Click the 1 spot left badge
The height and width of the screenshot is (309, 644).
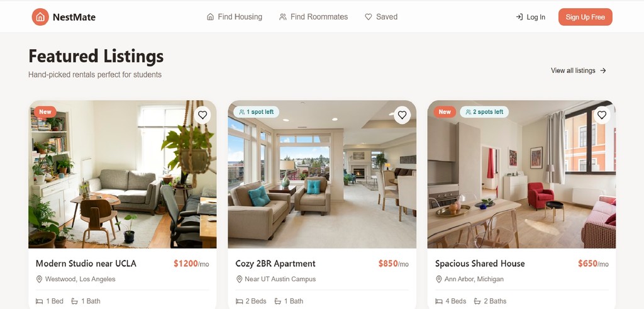point(257,112)
